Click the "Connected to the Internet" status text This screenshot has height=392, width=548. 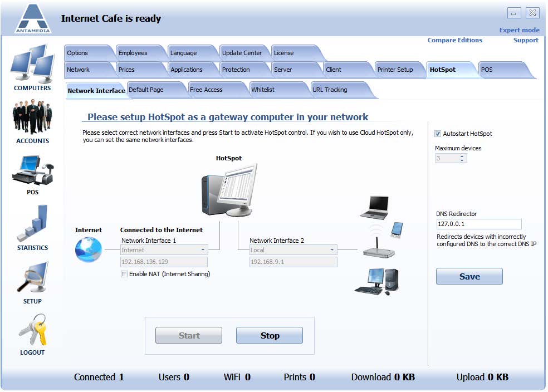click(162, 230)
